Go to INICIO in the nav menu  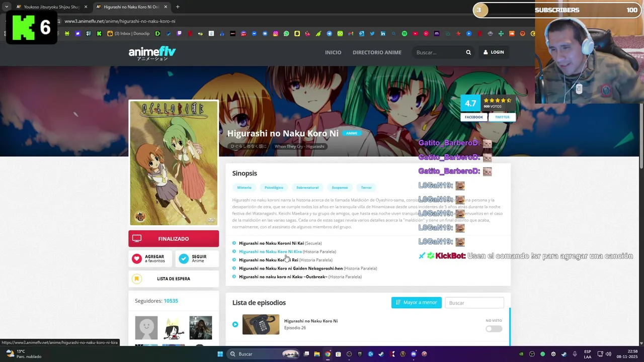tap(333, 52)
